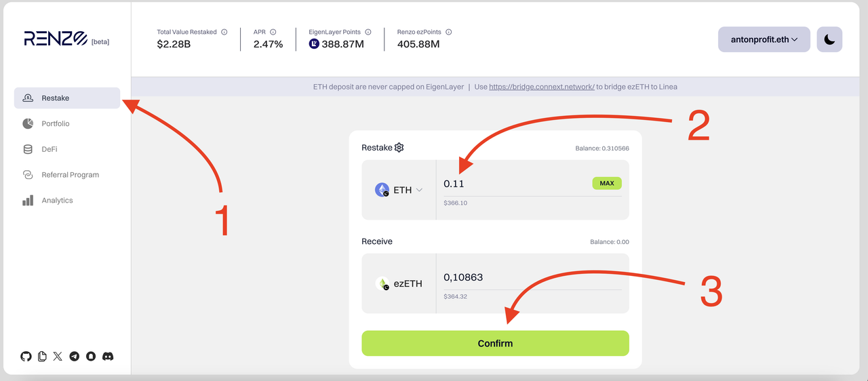Click the Renzo logo
Viewport: 868px width, 381px height.
(56, 39)
